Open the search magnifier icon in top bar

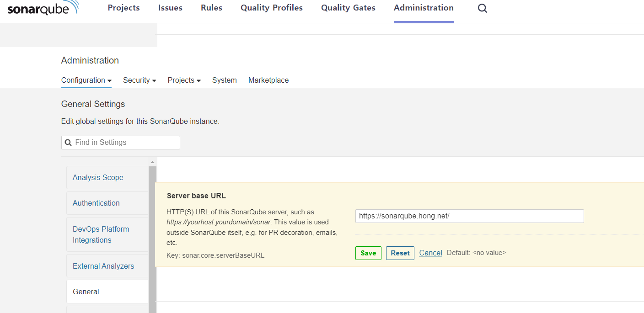(483, 8)
